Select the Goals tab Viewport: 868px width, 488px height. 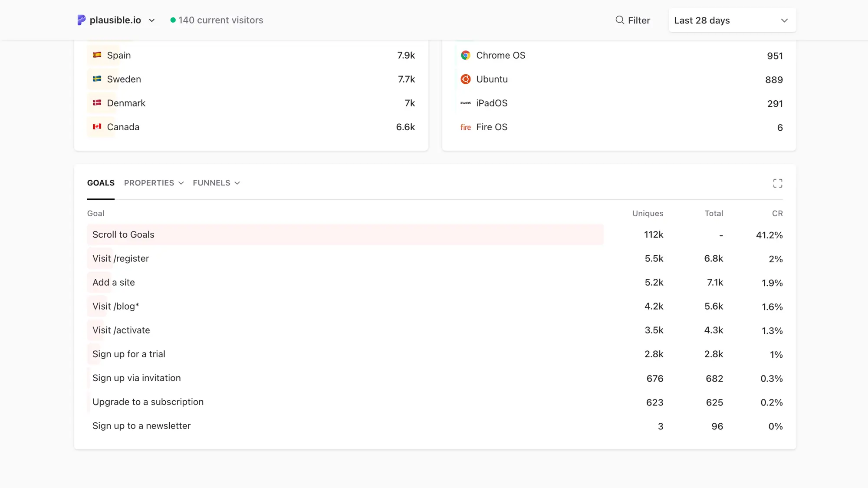point(101,183)
